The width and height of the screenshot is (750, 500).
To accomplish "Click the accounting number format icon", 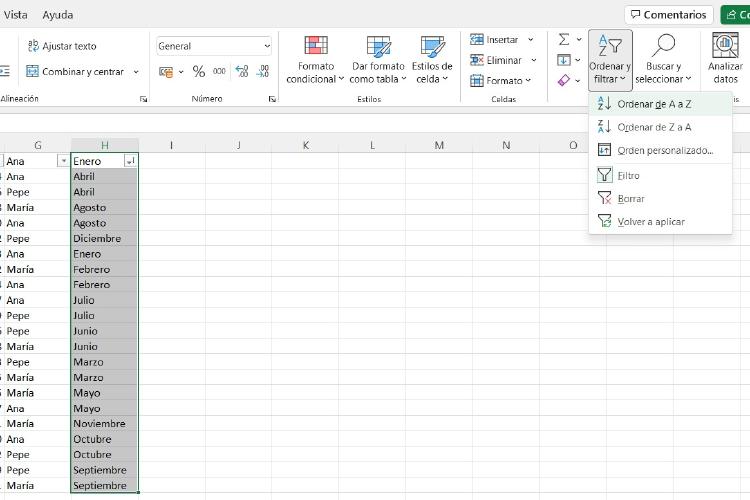I will tap(166, 72).
